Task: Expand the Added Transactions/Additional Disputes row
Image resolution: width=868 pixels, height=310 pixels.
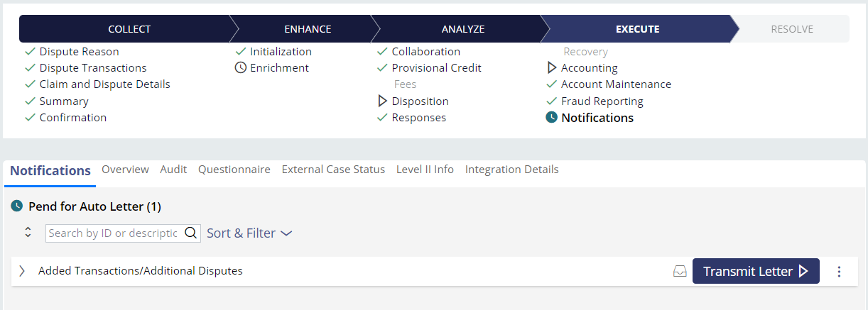Action: [22, 271]
